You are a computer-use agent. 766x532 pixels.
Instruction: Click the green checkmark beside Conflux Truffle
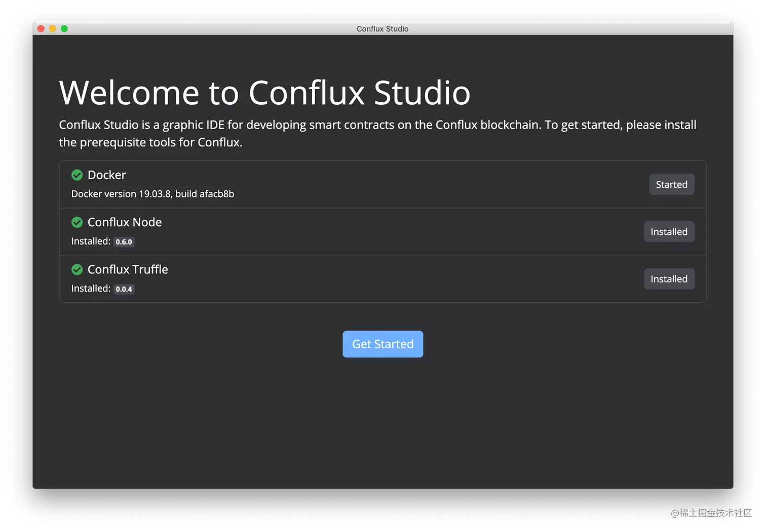[x=77, y=270]
